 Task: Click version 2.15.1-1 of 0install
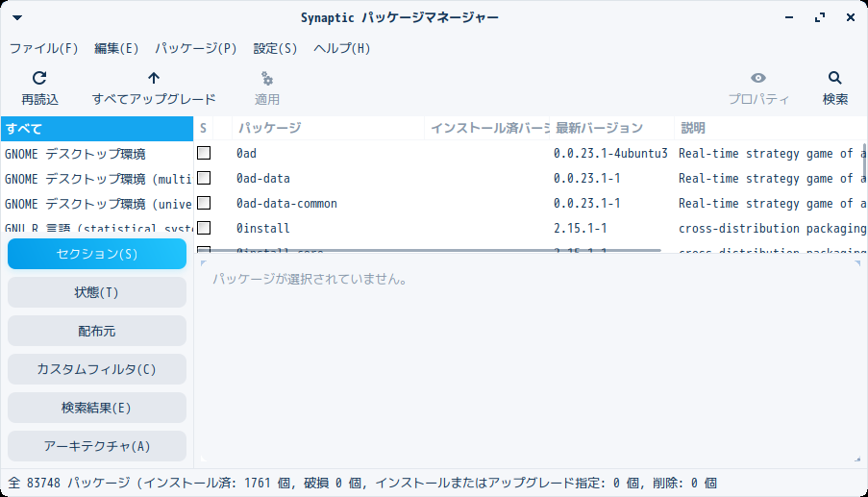pyautogui.click(x=581, y=228)
